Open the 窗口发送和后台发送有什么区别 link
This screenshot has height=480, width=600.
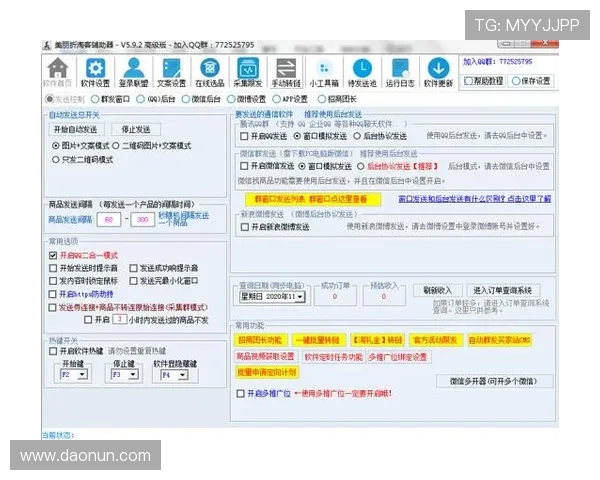click(475, 199)
